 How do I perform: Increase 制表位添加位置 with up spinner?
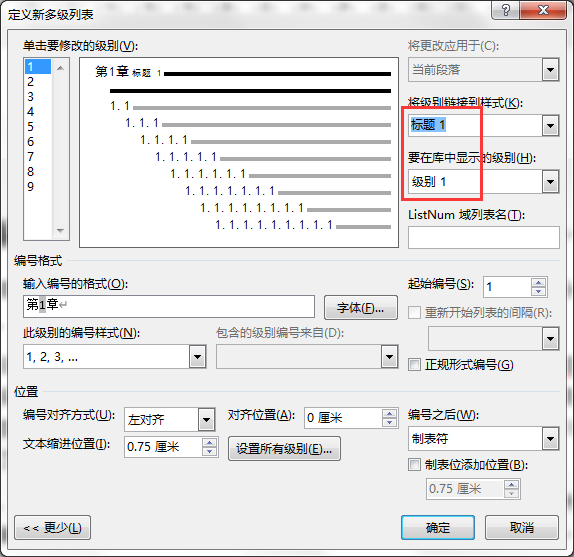pos(511,485)
